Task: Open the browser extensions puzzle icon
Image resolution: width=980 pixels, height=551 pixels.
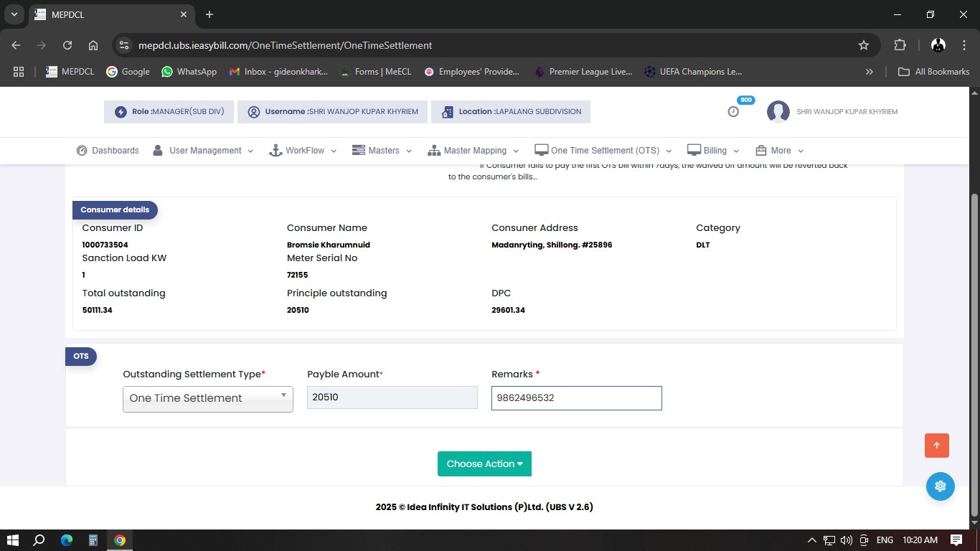Action: tap(900, 45)
